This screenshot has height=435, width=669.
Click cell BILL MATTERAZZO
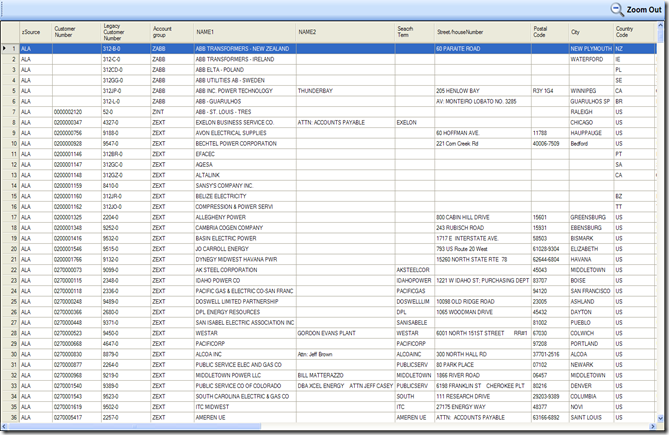346,375
